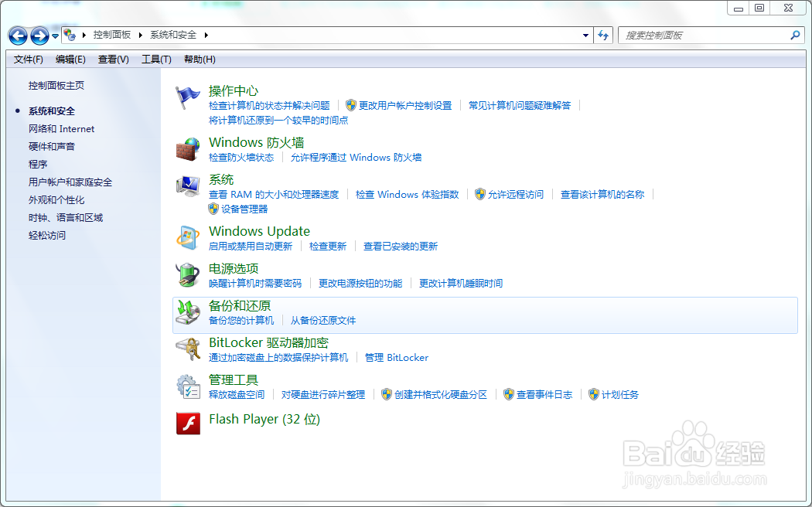
Task: Click the Control Panel icon in address bar
Action: [70, 35]
